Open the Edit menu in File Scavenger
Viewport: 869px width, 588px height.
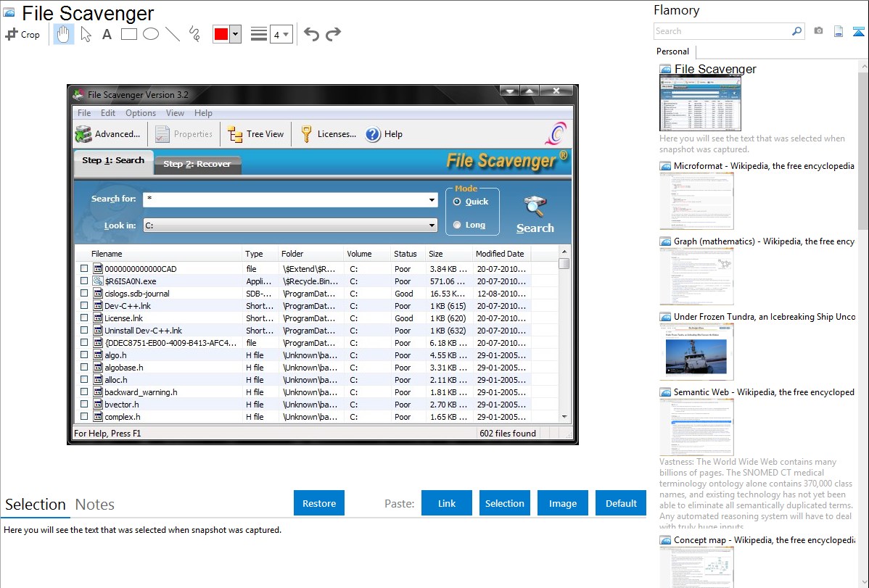pyautogui.click(x=108, y=113)
